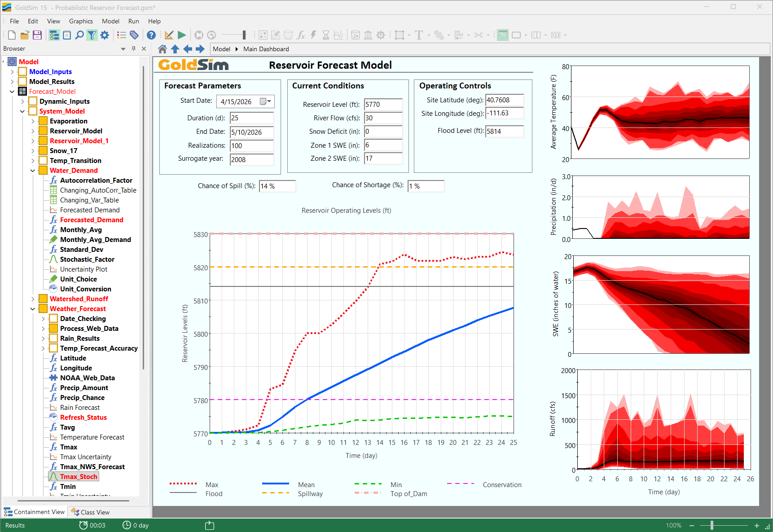This screenshot has width=773, height=532.
Task: Run the model with the green play icon
Action: [181, 35]
